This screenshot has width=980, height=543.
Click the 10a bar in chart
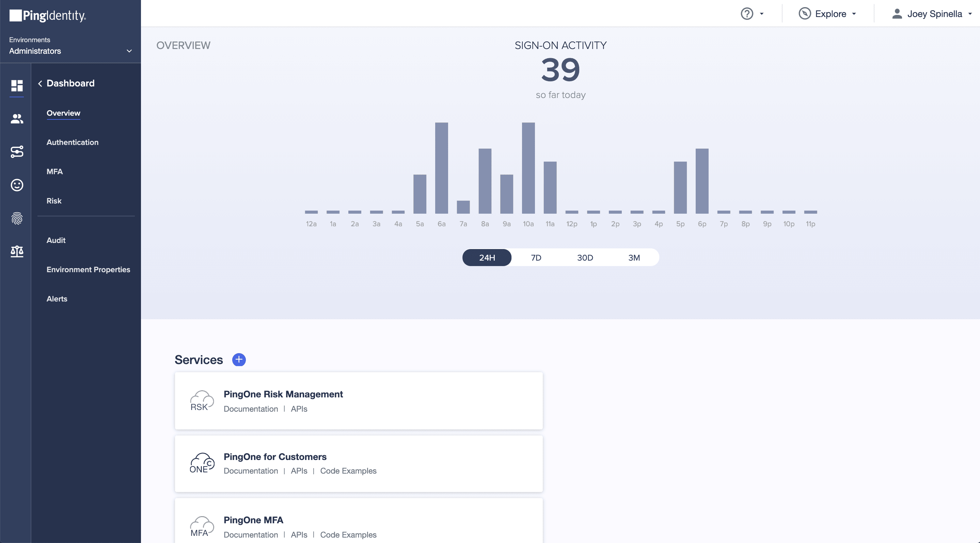pyautogui.click(x=528, y=168)
